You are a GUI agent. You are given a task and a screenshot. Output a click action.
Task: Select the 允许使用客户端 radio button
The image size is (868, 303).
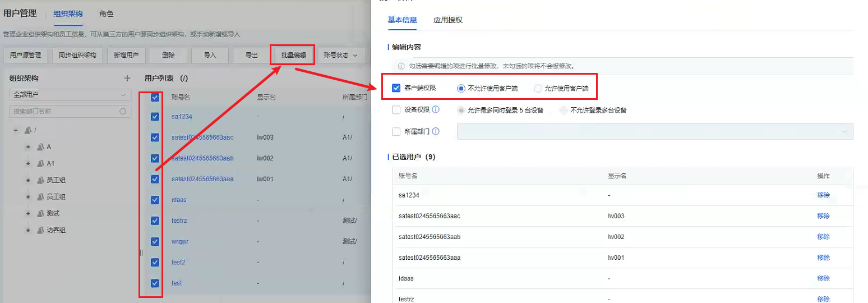538,88
